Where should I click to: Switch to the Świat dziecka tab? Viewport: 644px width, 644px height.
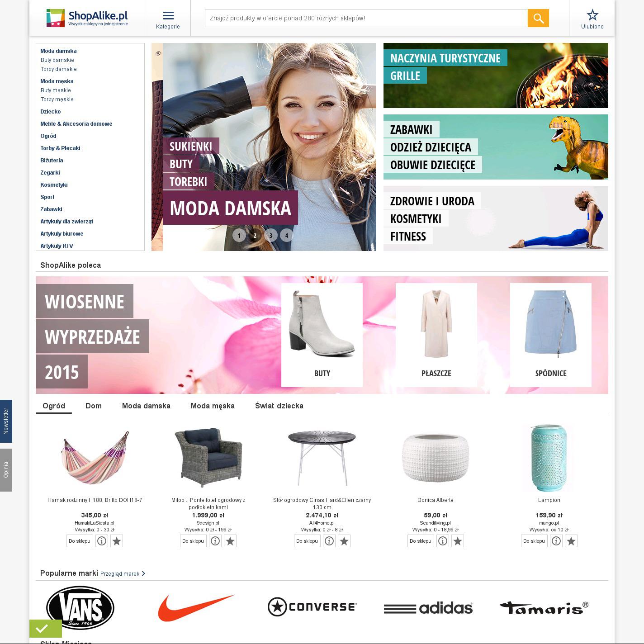pyautogui.click(x=279, y=406)
